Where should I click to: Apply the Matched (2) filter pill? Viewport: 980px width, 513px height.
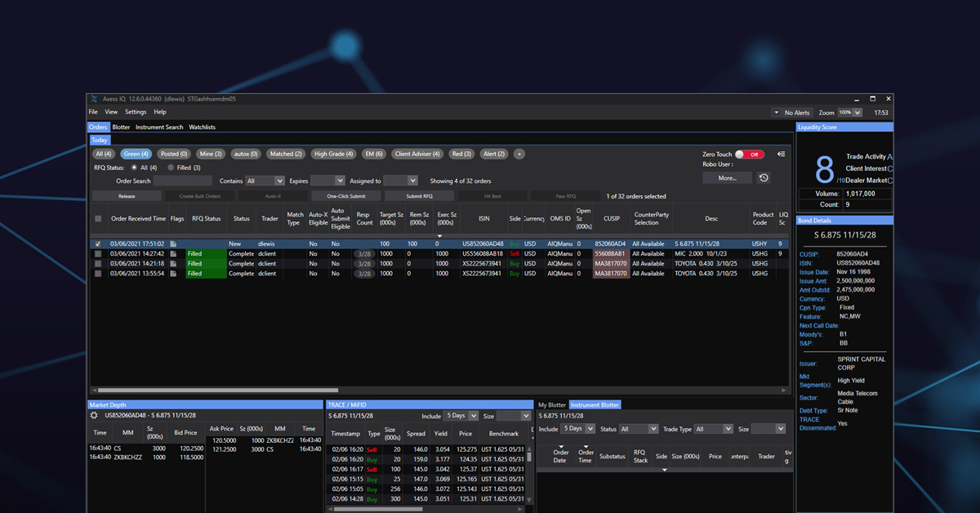pyautogui.click(x=286, y=154)
